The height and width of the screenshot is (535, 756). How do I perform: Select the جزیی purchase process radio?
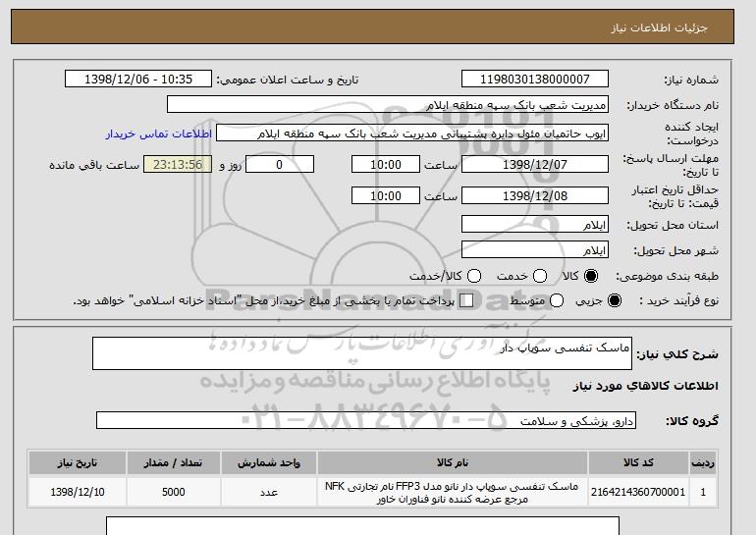615,300
